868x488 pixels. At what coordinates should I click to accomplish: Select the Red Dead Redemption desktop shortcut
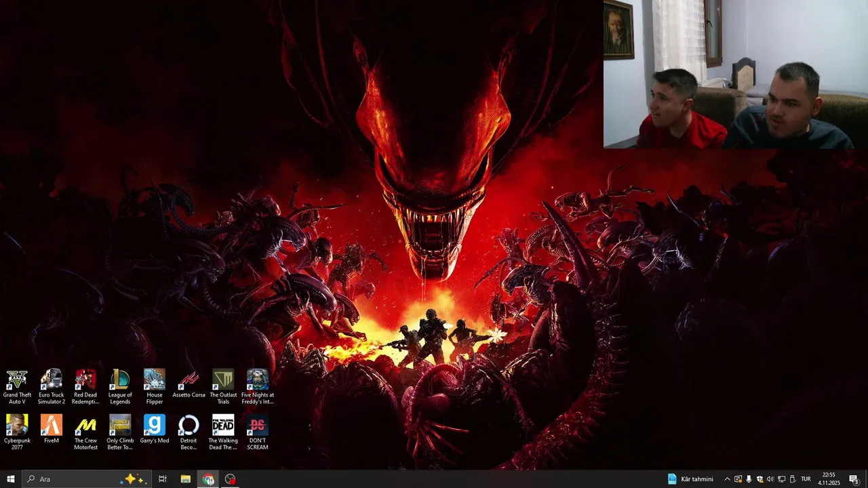click(x=85, y=387)
